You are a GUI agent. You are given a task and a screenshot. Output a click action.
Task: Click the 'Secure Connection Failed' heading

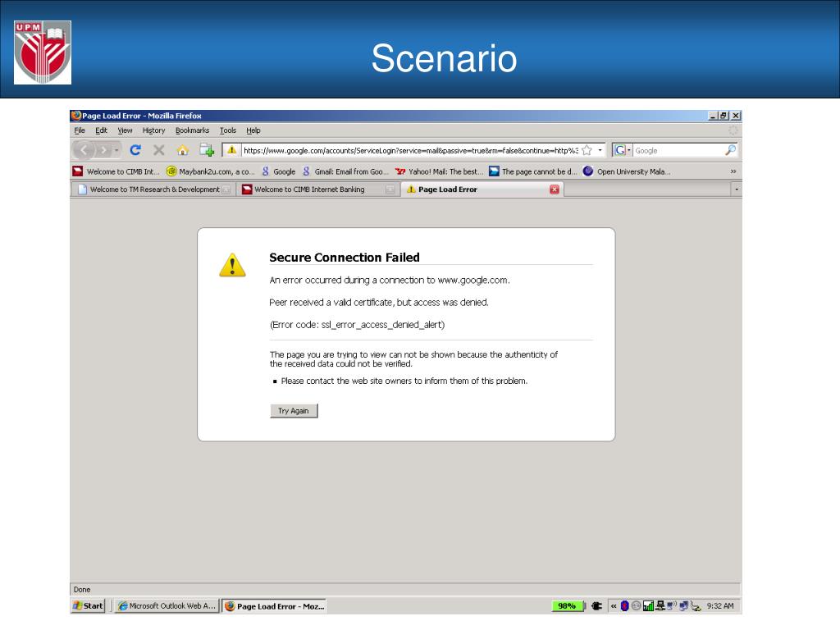point(345,257)
